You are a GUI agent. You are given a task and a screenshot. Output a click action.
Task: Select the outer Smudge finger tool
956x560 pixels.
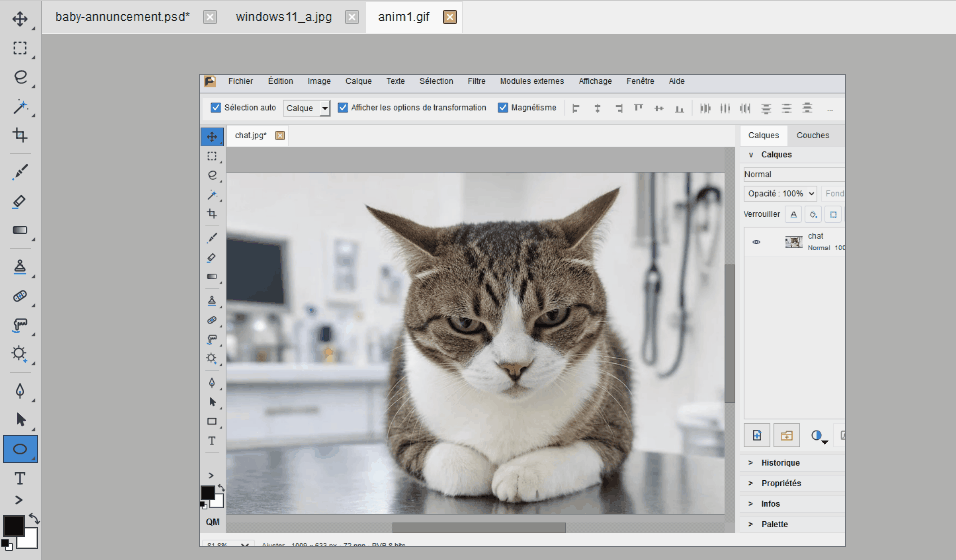[20, 325]
